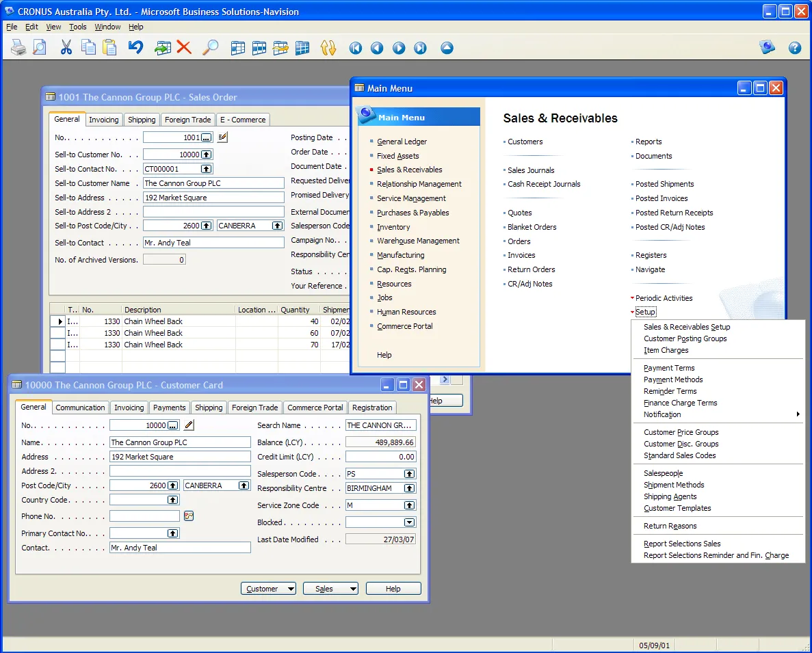Click the red Delete X icon

[x=184, y=48]
